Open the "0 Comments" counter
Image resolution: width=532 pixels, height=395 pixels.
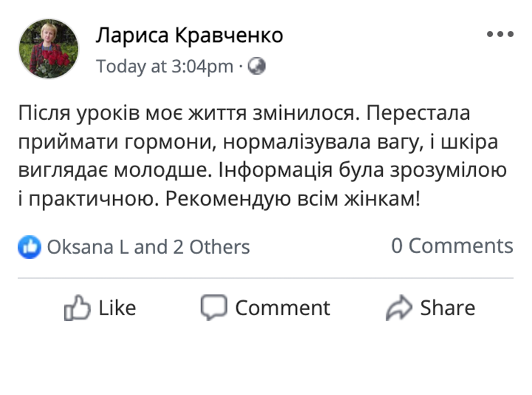tap(452, 246)
